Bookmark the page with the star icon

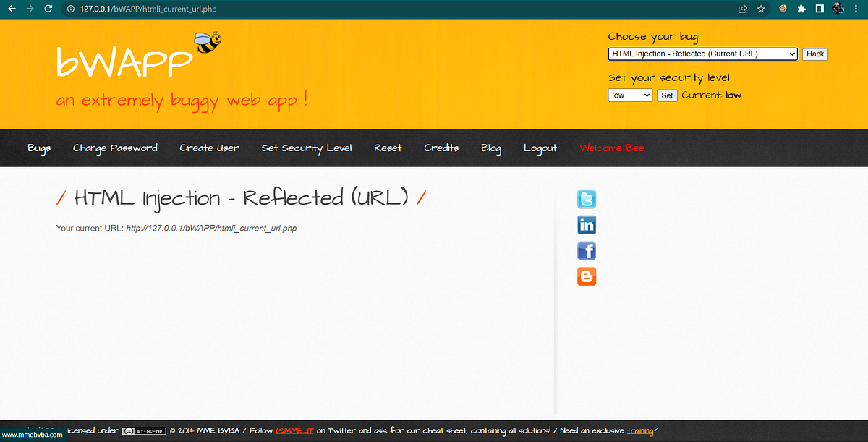[760, 9]
